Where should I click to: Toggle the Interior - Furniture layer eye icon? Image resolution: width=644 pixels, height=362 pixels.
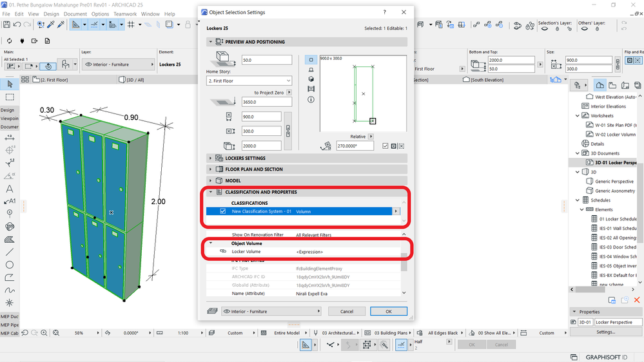88,64
